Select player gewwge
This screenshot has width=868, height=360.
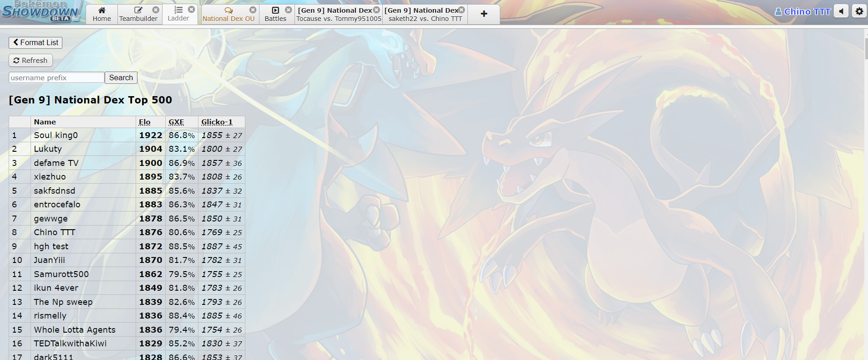pyautogui.click(x=51, y=219)
